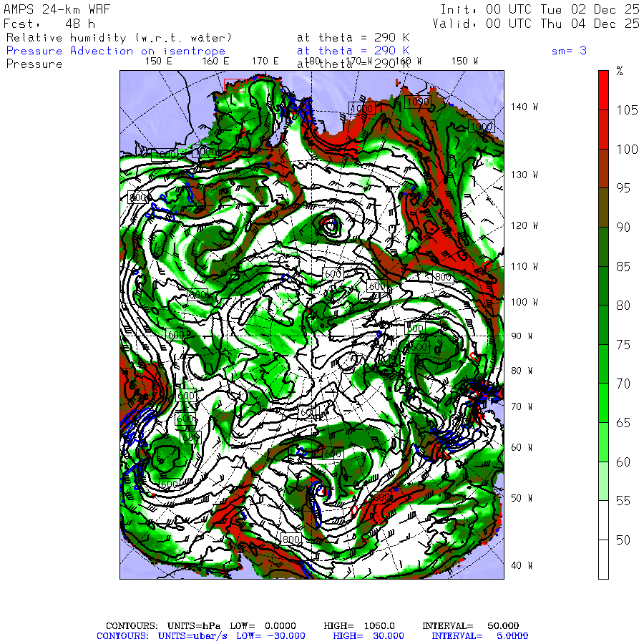
Task: Select the black "LOW= 0.0000" legend value
Action: click(x=263, y=626)
